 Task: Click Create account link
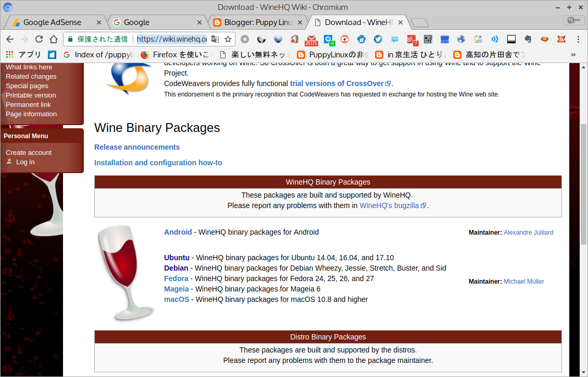[x=29, y=153]
